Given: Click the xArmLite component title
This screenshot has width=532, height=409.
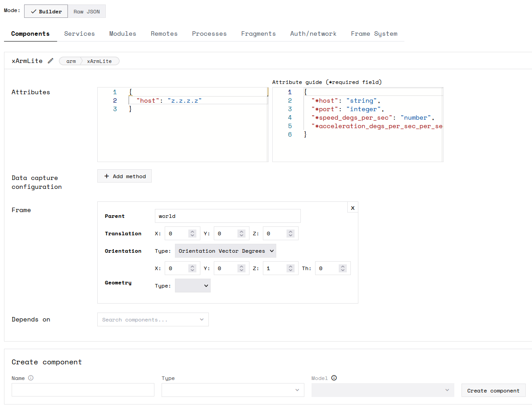Looking at the screenshot, I should (x=27, y=61).
